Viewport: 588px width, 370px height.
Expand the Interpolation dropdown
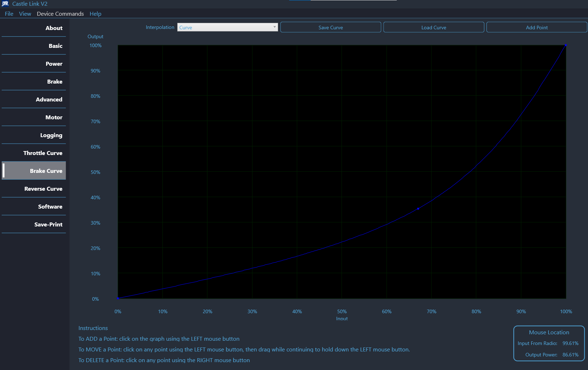(228, 27)
